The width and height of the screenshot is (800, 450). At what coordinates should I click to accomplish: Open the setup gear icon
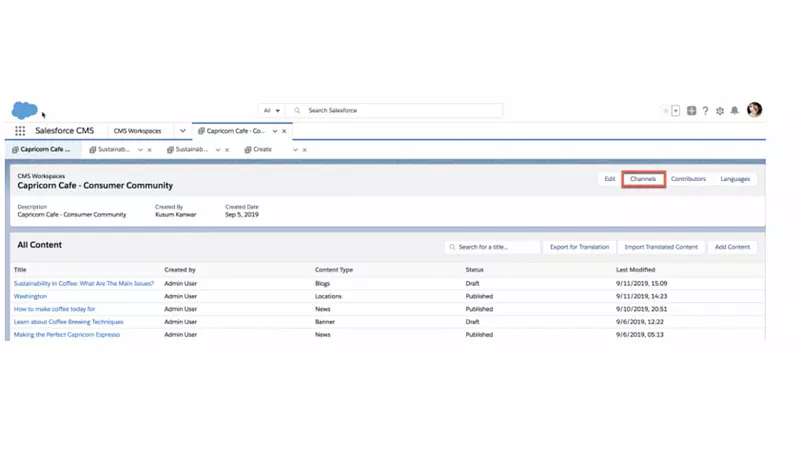(x=720, y=111)
